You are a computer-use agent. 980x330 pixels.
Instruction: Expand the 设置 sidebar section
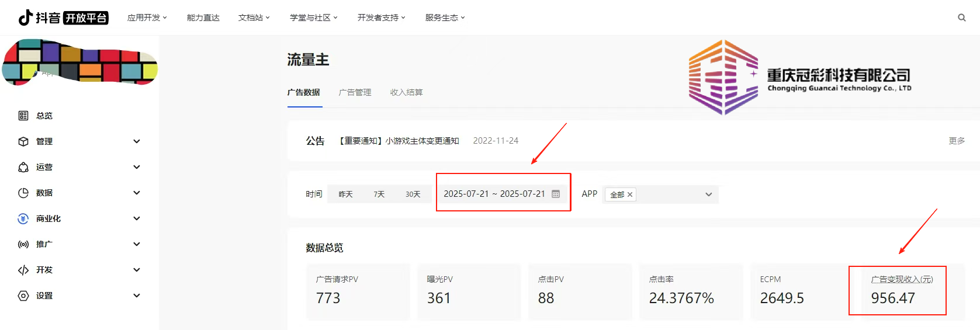tap(137, 296)
